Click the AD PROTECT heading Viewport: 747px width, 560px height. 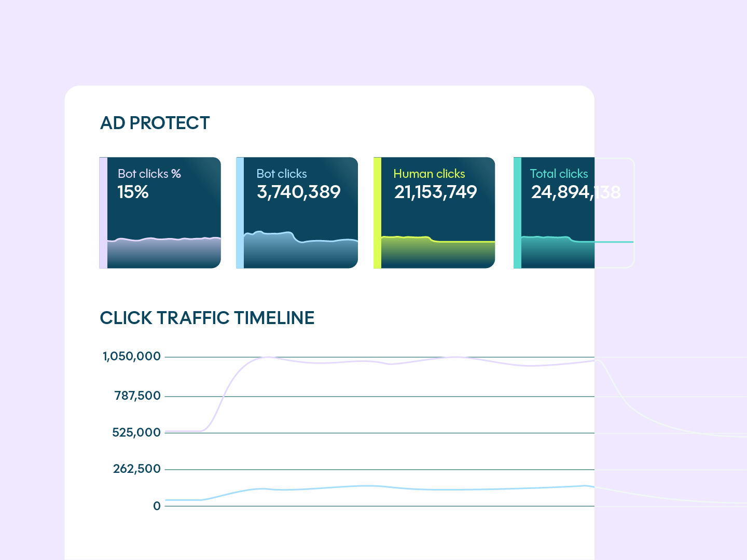coord(155,123)
